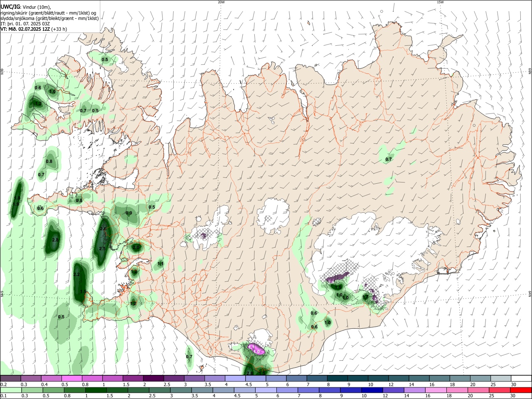Click the dark teal 8–9 snow legend swatch
Screen dimensions: 532x399
click(337, 379)
